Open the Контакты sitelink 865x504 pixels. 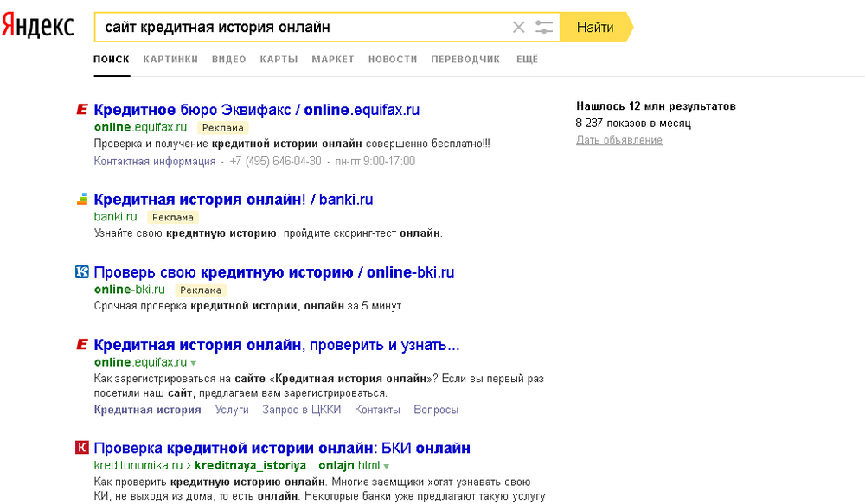377,410
